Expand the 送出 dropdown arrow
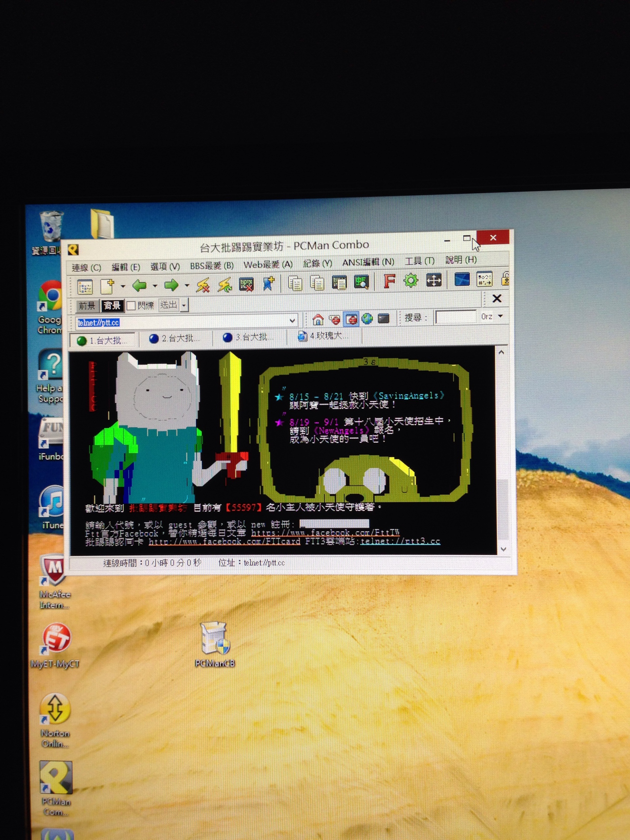Image resolution: width=630 pixels, height=840 pixels. [184, 305]
